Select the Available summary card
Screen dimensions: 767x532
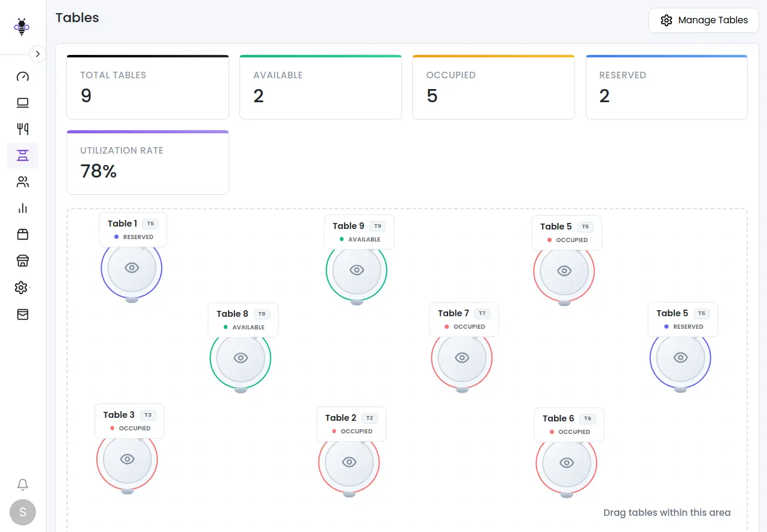[320, 88]
